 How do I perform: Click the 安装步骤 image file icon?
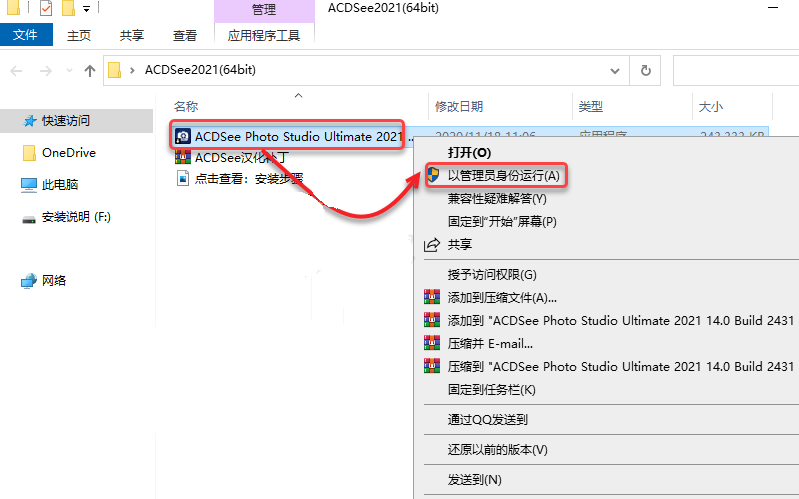[182, 178]
